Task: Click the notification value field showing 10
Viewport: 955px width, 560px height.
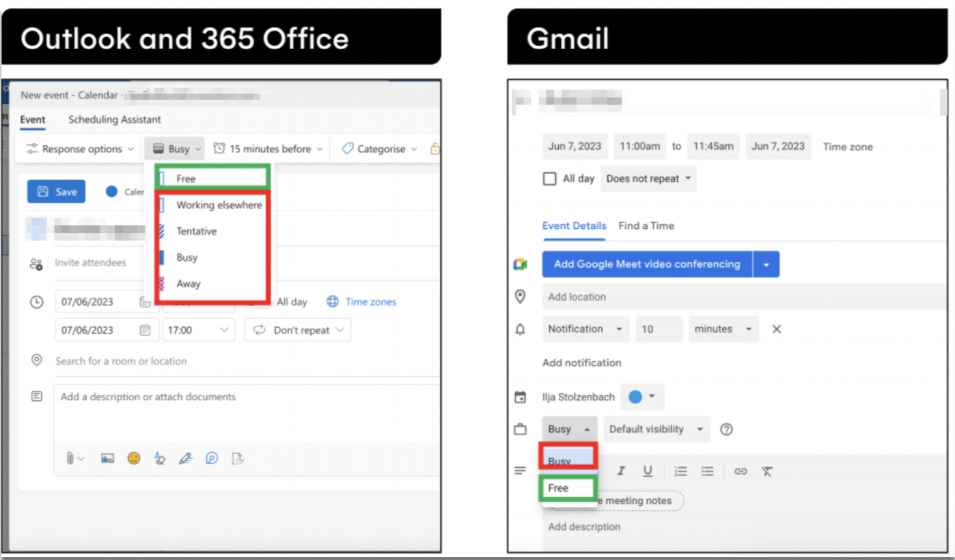Action: (x=659, y=329)
